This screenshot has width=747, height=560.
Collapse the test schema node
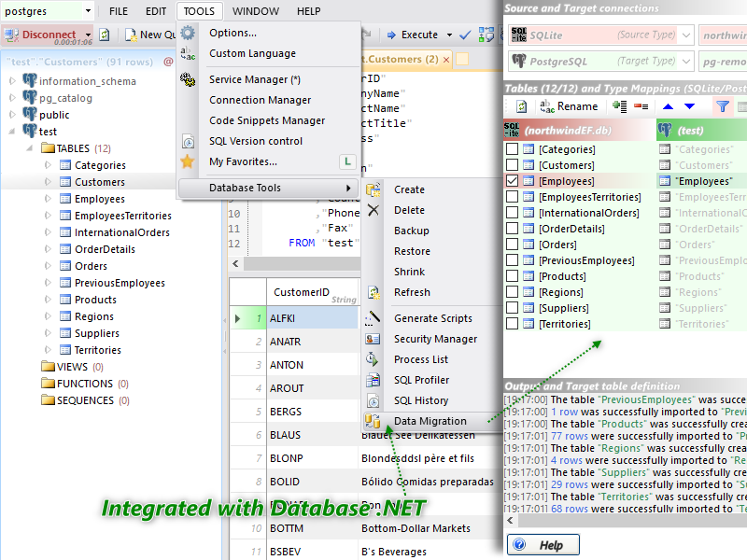pyautogui.click(x=12, y=132)
